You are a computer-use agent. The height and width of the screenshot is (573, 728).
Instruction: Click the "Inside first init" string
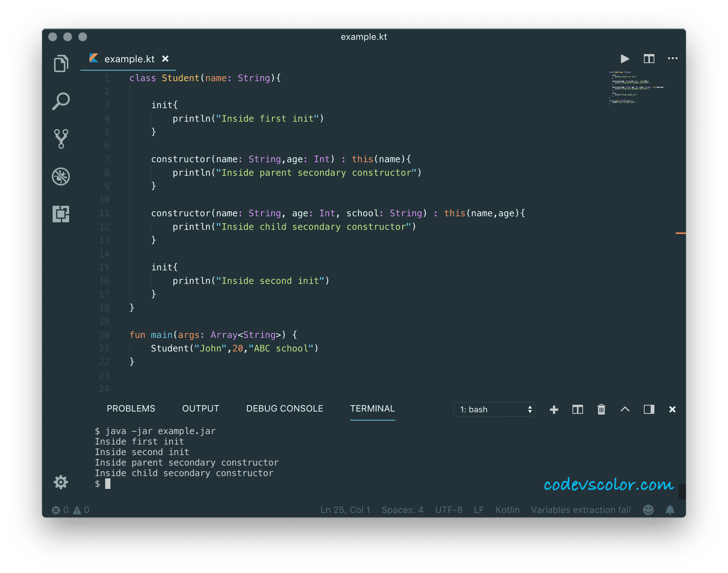[267, 119]
